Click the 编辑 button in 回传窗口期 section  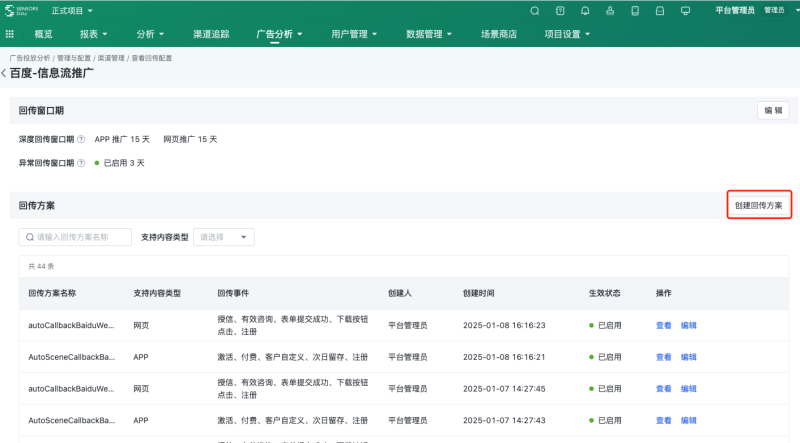point(773,111)
